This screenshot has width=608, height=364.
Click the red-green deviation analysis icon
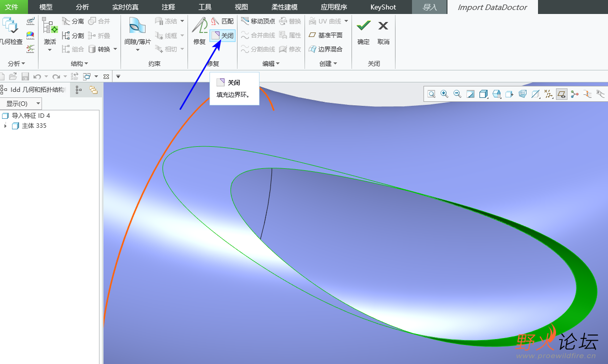click(31, 49)
